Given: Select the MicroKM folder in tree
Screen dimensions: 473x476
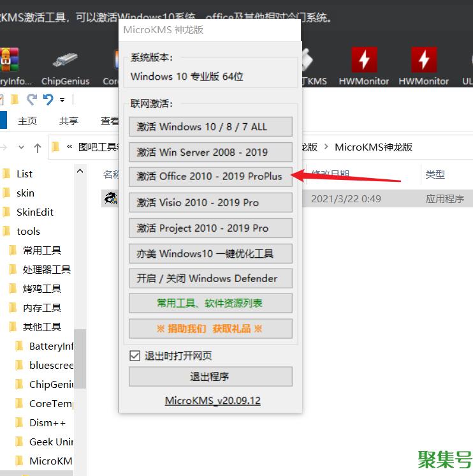Looking at the screenshot, I should 50,461.
